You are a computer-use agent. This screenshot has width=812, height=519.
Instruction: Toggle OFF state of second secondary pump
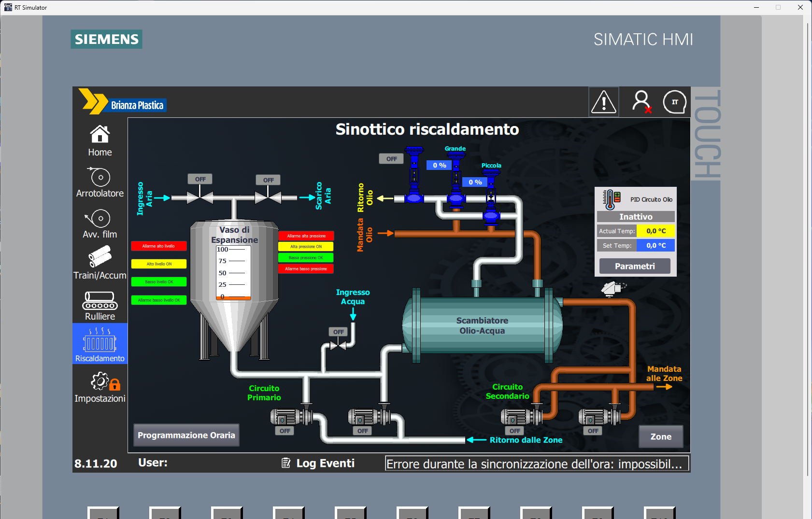(x=593, y=431)
